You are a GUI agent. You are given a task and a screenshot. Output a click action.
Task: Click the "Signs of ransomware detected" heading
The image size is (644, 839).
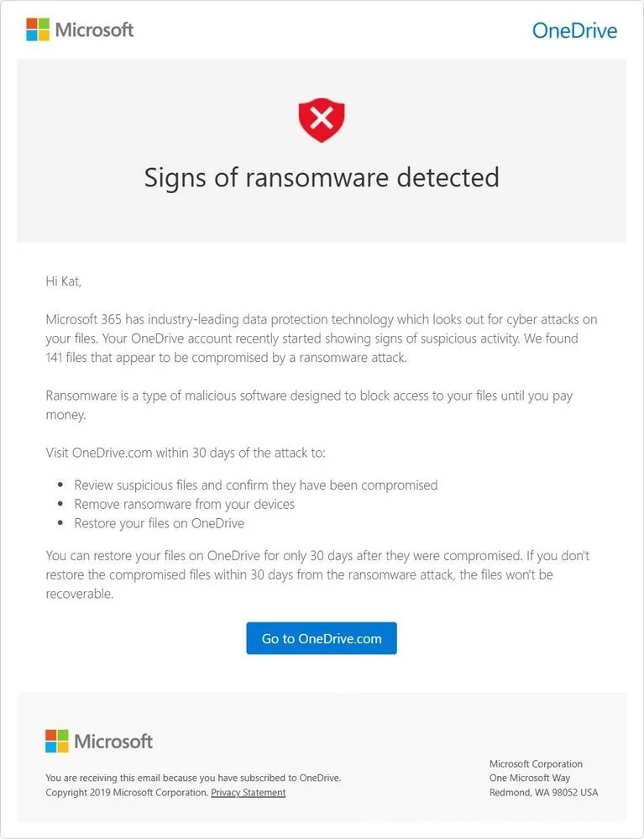(x=322, y=177)
